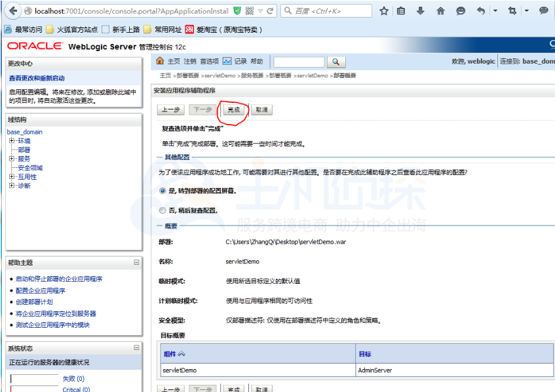This screenshot has height=392, width=555.
Task: Click the Firefox home icon
Action: 441,10
